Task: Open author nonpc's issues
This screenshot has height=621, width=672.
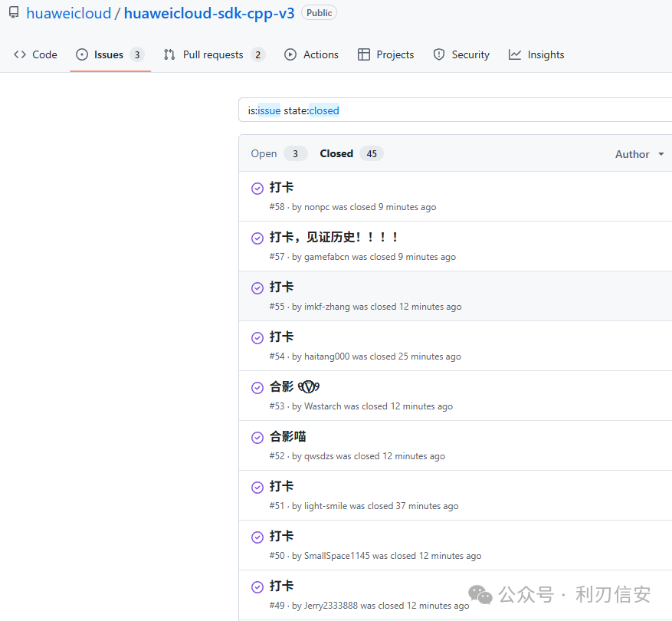Action: (x=316, y=207)
